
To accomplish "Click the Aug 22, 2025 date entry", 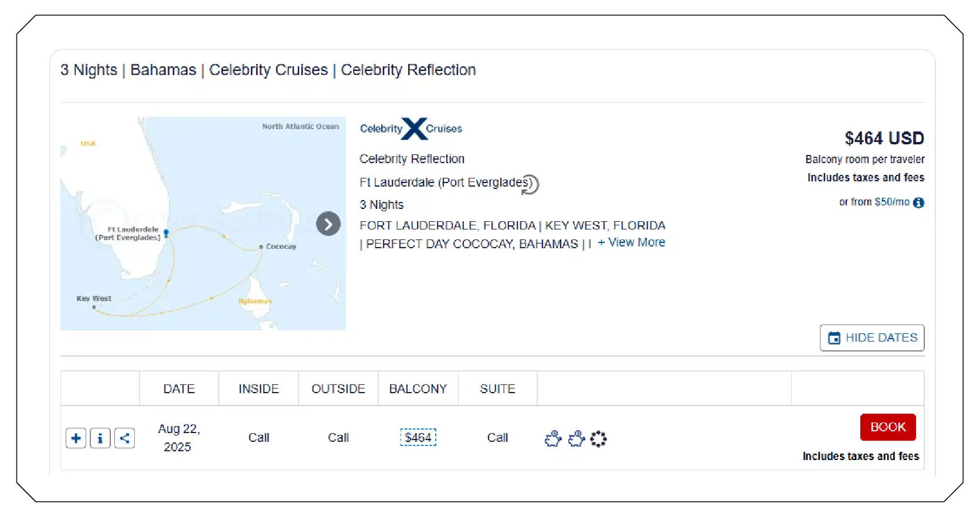I will coord(178,437).
